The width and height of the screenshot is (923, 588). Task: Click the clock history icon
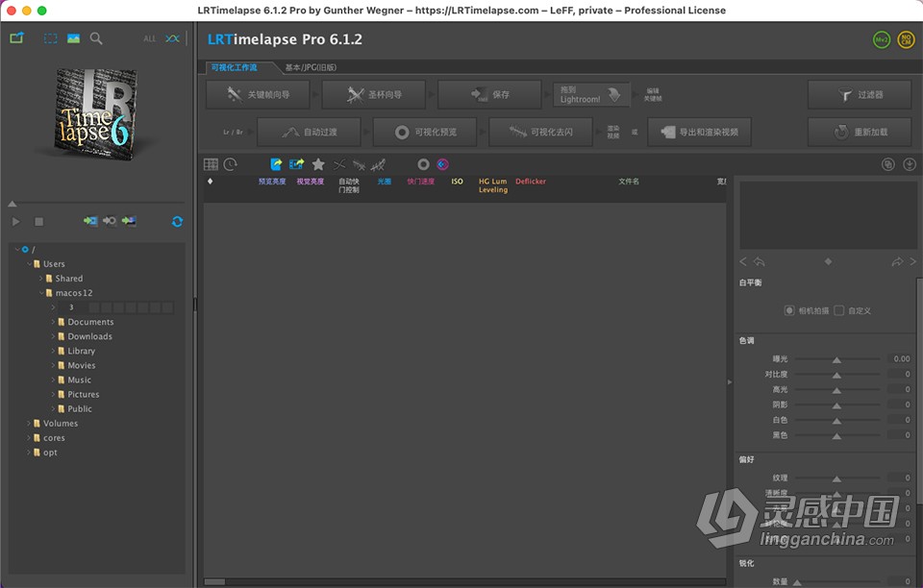click(x=230, y=164)
